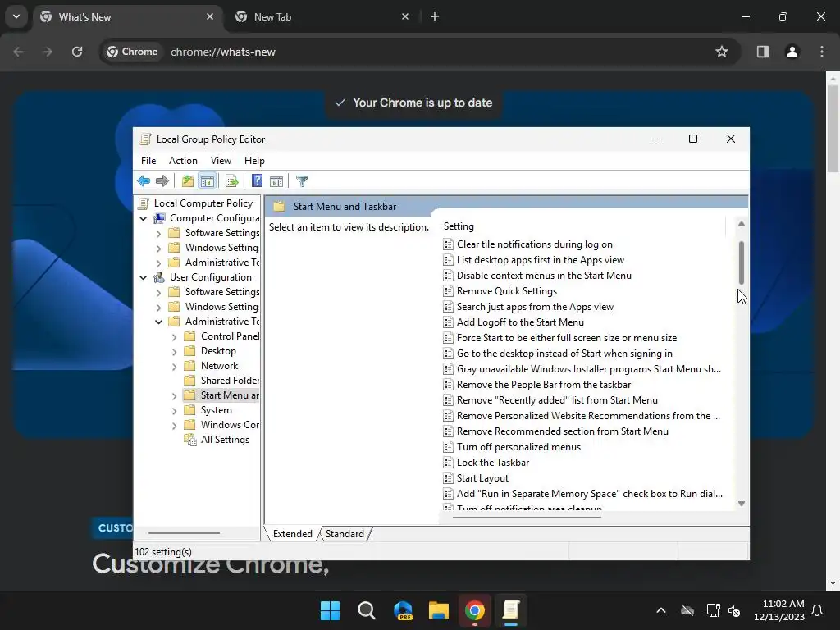The height and width of the screenshot is (630, 840).
Task: Expand the Control Panel folder node
Action: (174, 337)
